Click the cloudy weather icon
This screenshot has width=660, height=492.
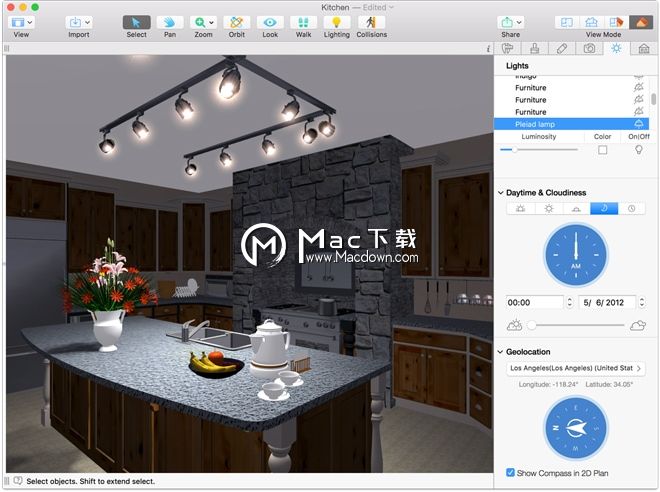click(638, 325)
